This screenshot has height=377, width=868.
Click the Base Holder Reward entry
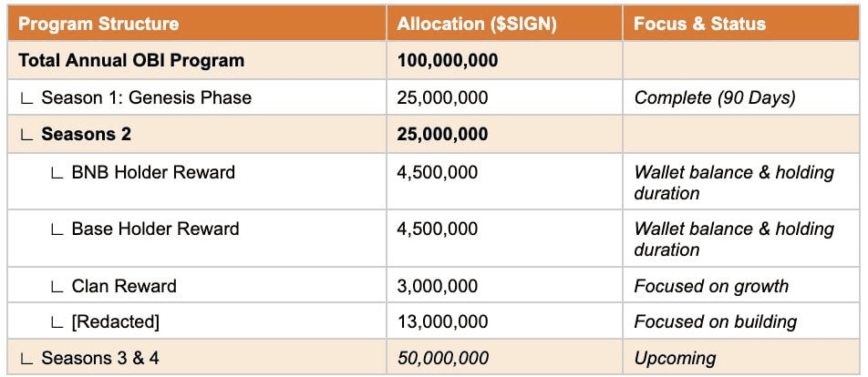pyautogui.click(x=156, y=229)
